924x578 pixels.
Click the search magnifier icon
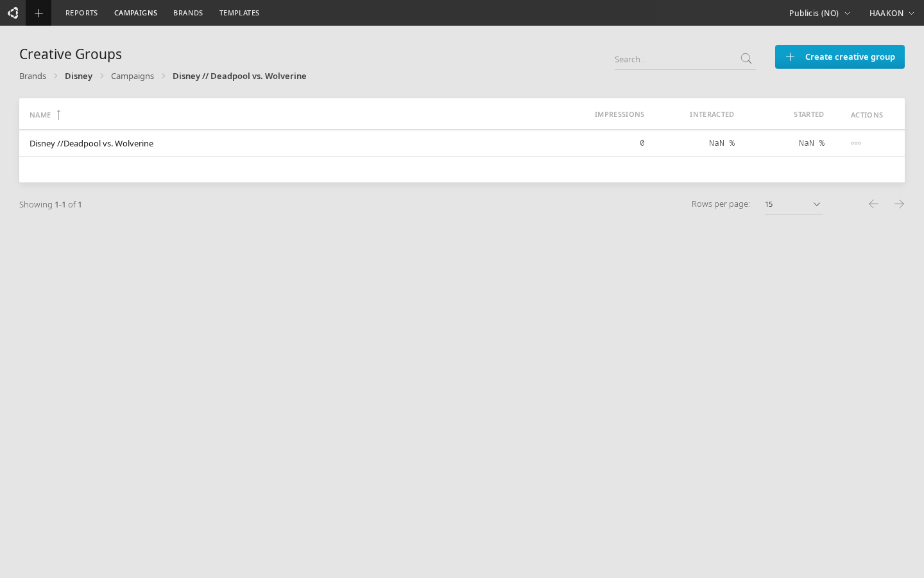746,59
